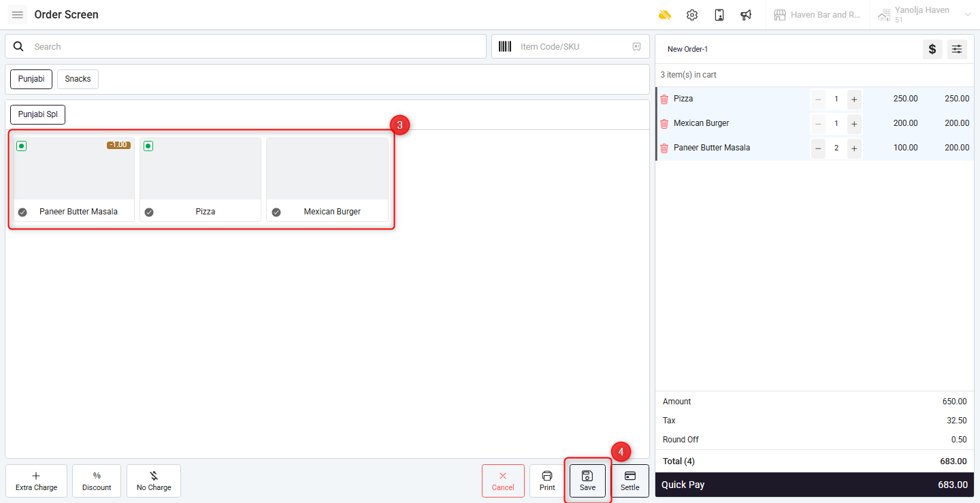Focus the Search input field
Image resolution: width=980 pixels, height=503 pixels.
(246, 46)
